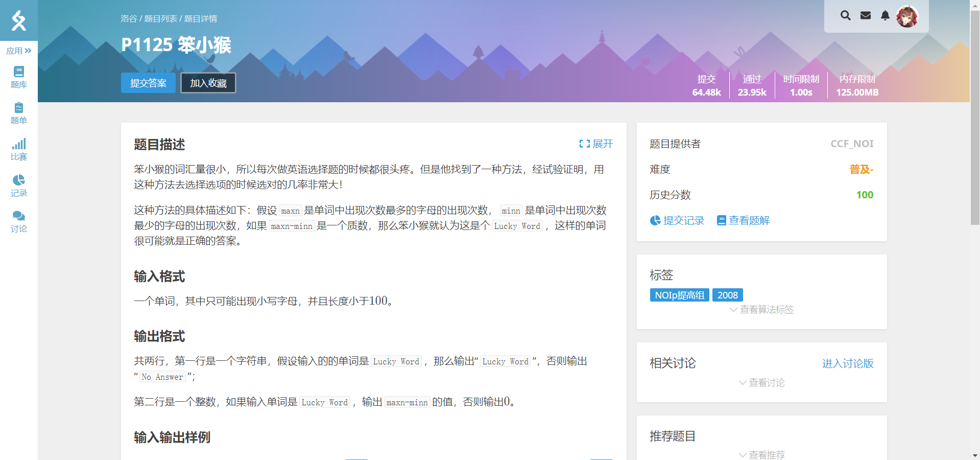
Task: Toggle 加入收藏 to favorite this problem
Action: 207,82
